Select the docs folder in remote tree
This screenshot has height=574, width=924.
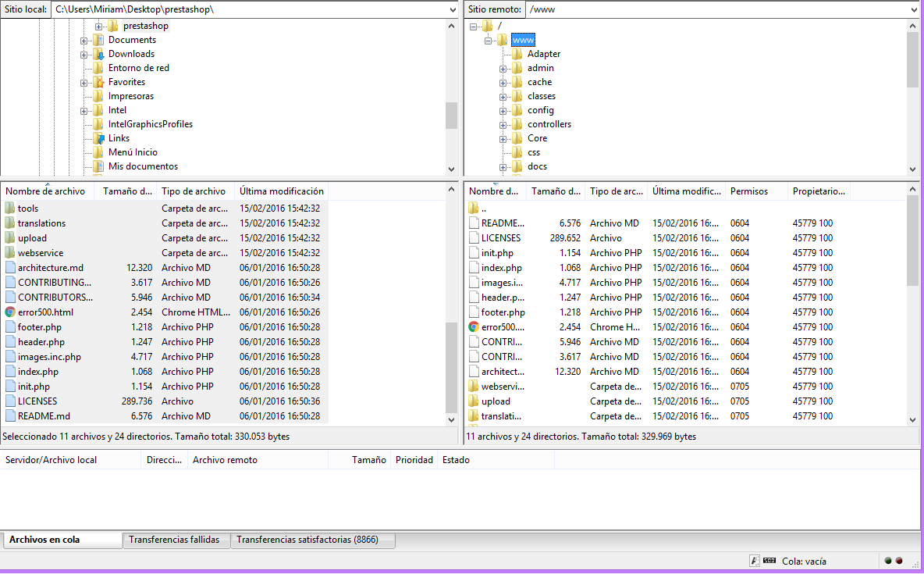(x=537, y=166)
